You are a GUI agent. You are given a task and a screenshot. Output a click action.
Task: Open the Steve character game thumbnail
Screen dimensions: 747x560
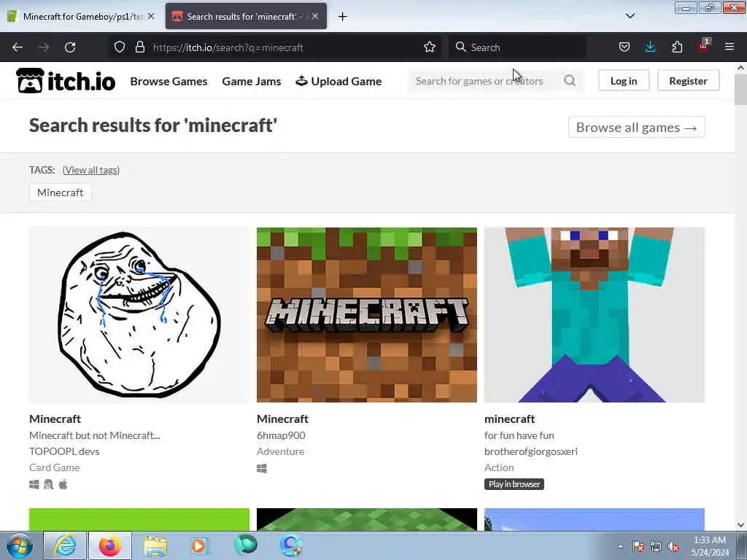pos(594,315)
